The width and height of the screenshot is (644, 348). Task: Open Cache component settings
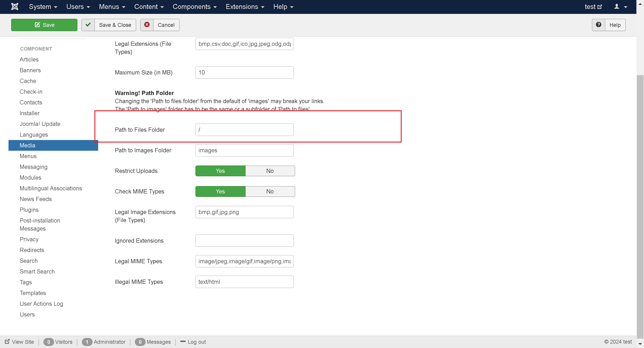(x=28, y=81)
